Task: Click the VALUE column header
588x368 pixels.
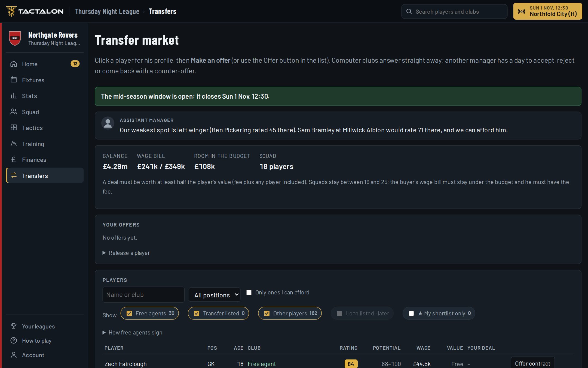Action: point(455,348)
